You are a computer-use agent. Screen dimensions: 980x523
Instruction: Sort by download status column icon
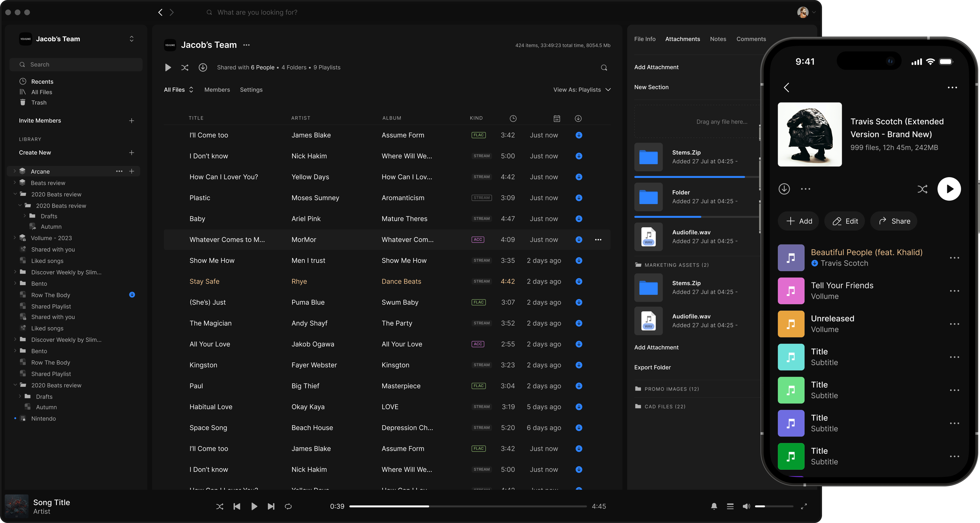coord(578,118)
